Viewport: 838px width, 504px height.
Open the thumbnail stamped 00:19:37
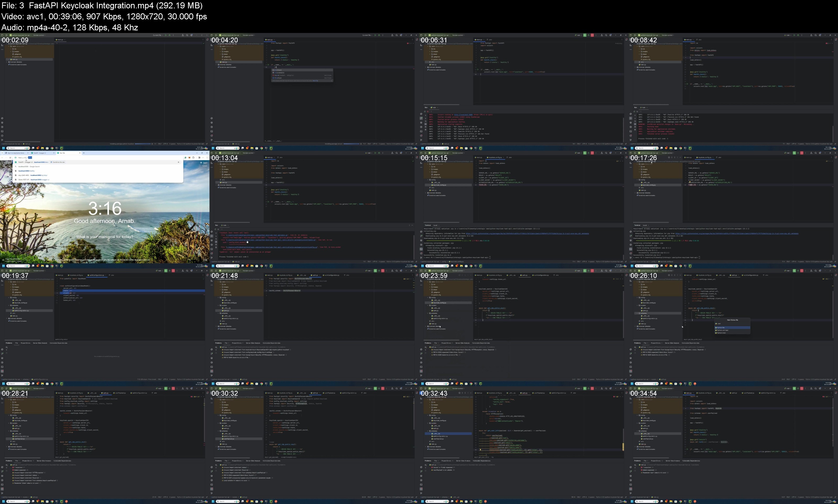(x=105, y=327)
